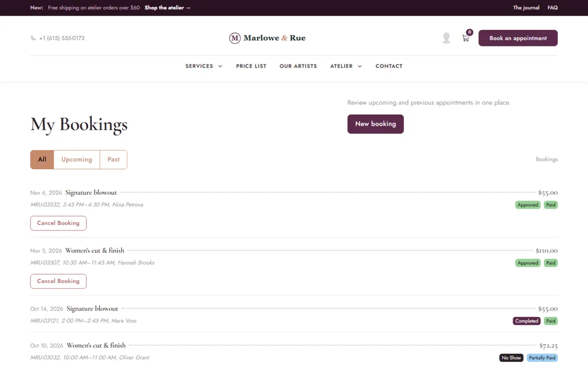Click the cart item count badge
The height and width of the screenshot is (368, 588).
(x=469, y=32)
